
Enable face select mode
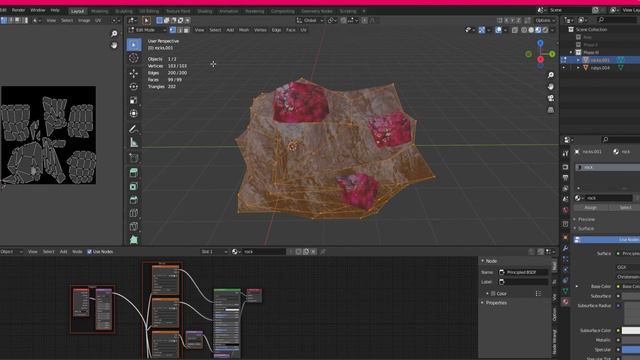[187, 30]
